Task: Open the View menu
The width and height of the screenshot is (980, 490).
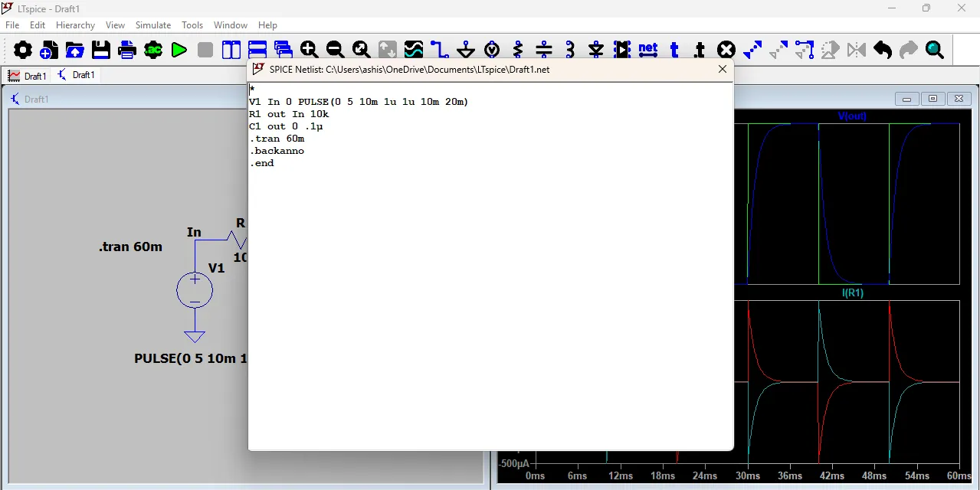Action: (x=115, y=25)
